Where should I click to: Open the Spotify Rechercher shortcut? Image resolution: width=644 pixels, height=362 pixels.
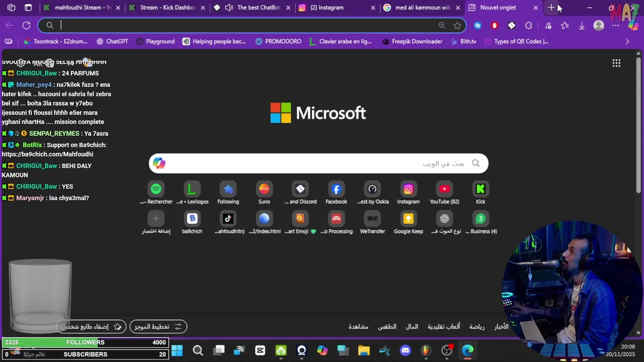click(x=156, y=193)
